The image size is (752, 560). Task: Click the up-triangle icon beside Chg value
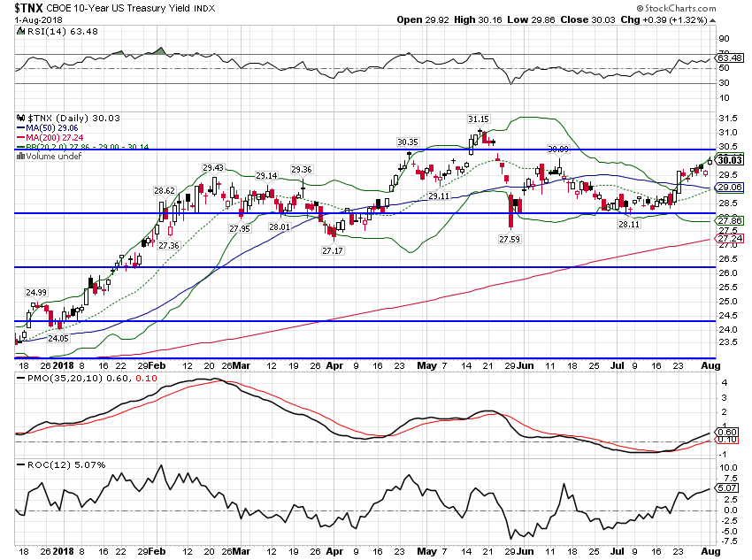coord(713,20)
